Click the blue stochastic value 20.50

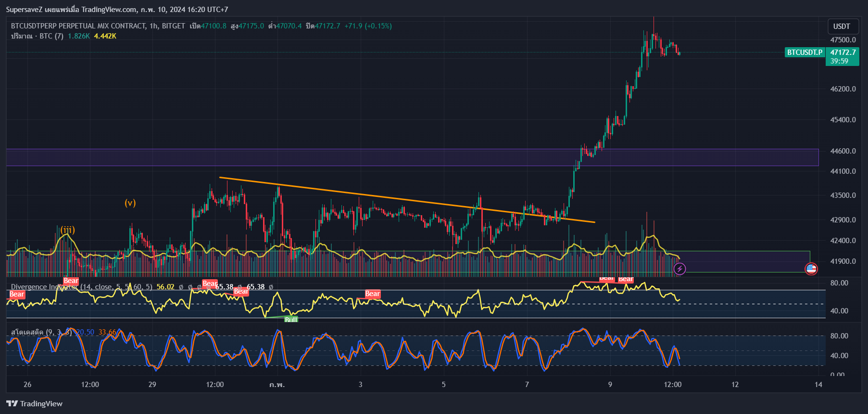tap(85, 332)
